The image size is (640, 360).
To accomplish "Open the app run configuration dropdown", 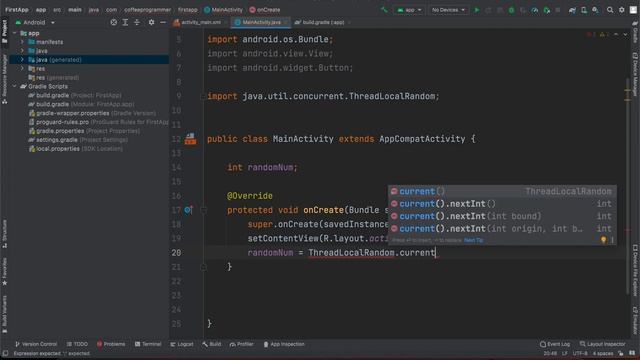I will pyautogui.click(x=409, y=10).
